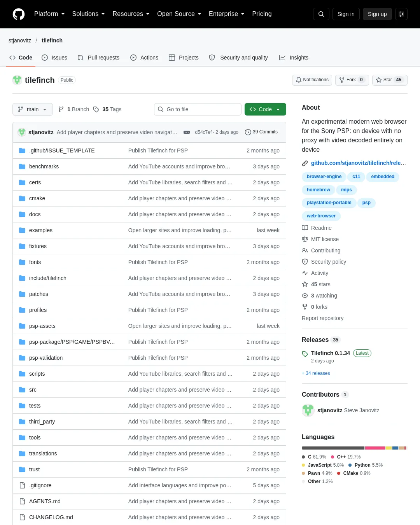The image size is (420, 525).
Task: Click the Activity pulse icon
Action: tap(305, 273)
